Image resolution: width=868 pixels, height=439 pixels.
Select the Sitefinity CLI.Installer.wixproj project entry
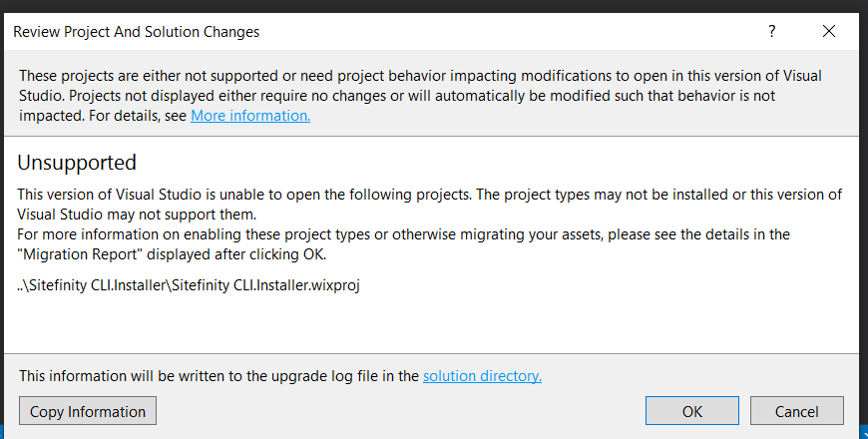click(x=189, y=285)
